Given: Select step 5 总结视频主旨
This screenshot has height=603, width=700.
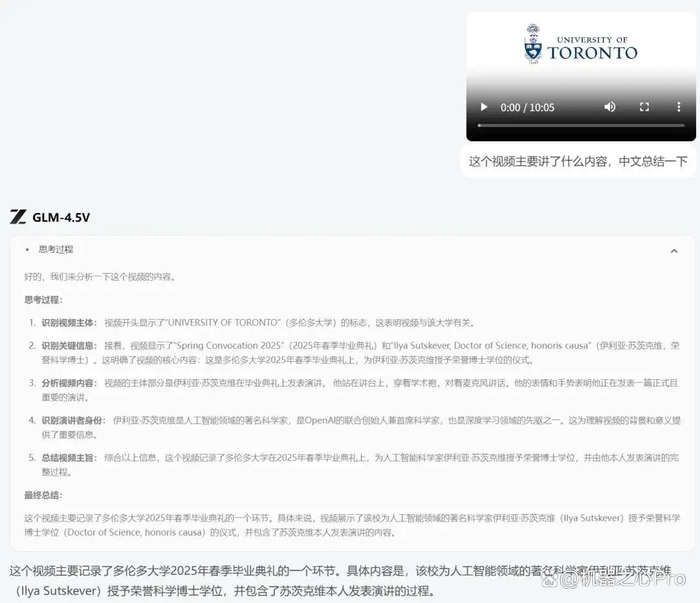Looking at the screenshot, I should (x=69, y=457).
